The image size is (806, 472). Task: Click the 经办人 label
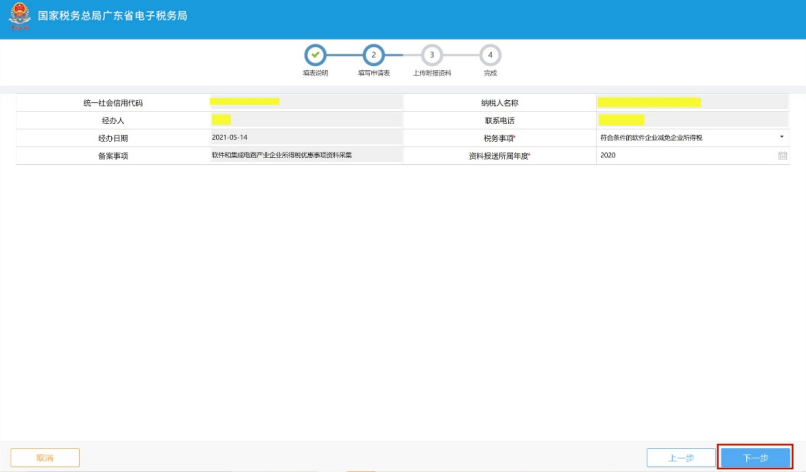point(113,120)
